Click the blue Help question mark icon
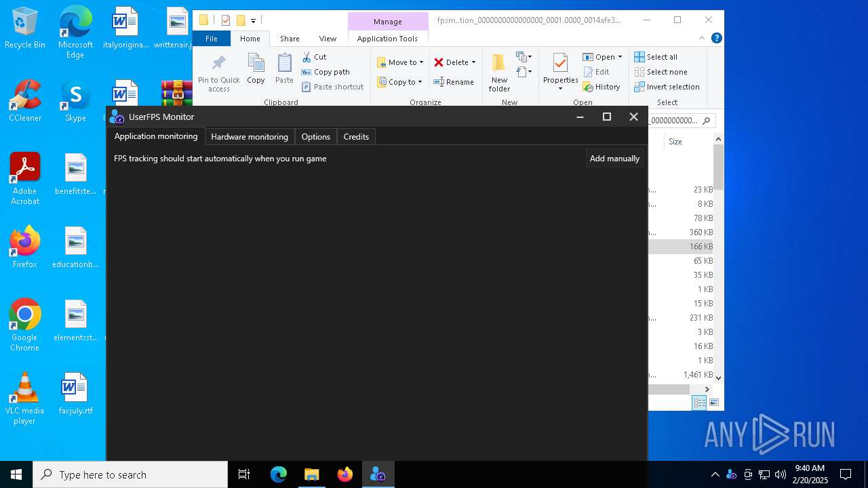This screenshot has height=488, width=868. (716, 39)
